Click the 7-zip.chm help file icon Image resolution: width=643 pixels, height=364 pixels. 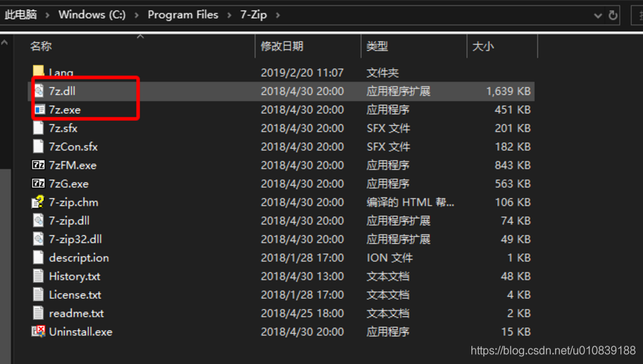point(38,202)
